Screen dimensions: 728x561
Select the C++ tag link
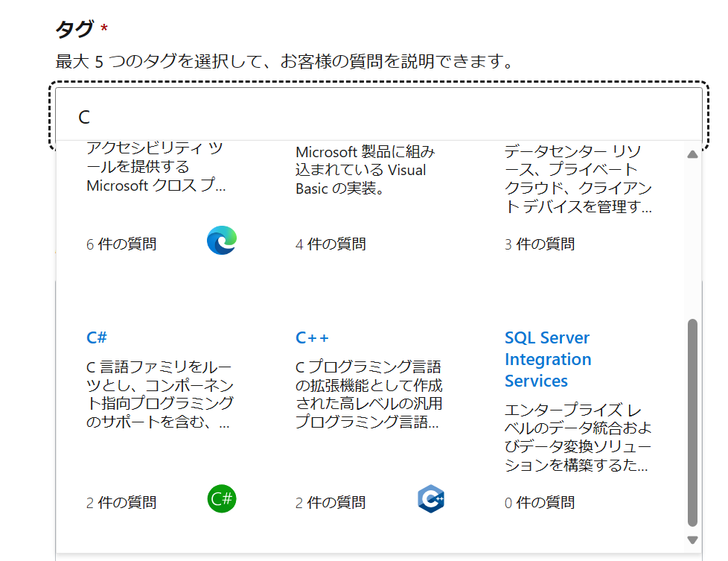coord(312,337)
